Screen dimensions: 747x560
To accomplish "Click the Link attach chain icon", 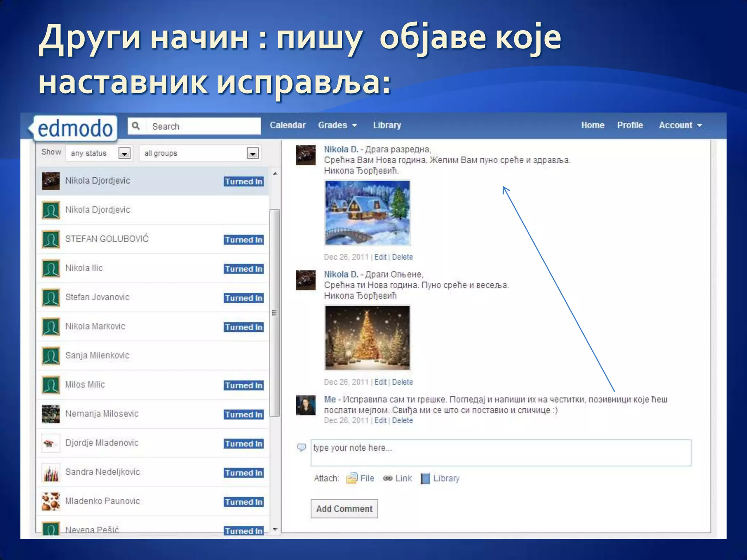I will pyautogui.click(x=388, y=478).
